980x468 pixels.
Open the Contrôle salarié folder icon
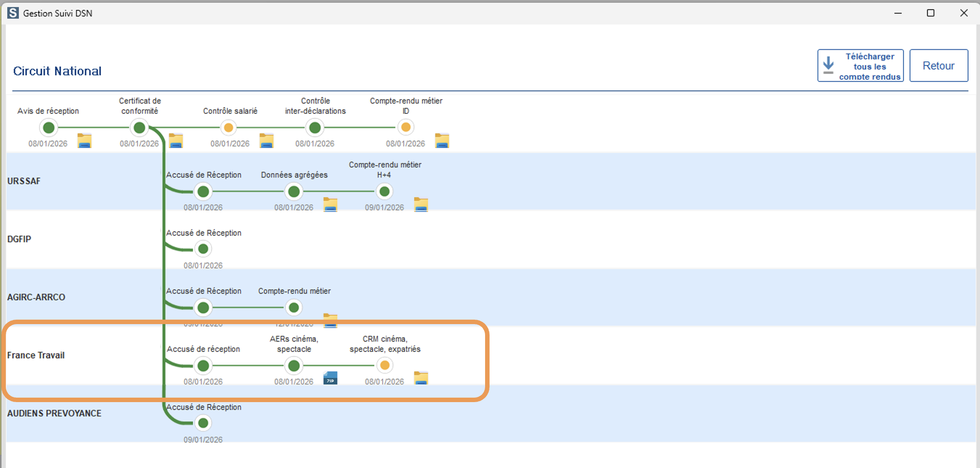click(x=266, y=141)
